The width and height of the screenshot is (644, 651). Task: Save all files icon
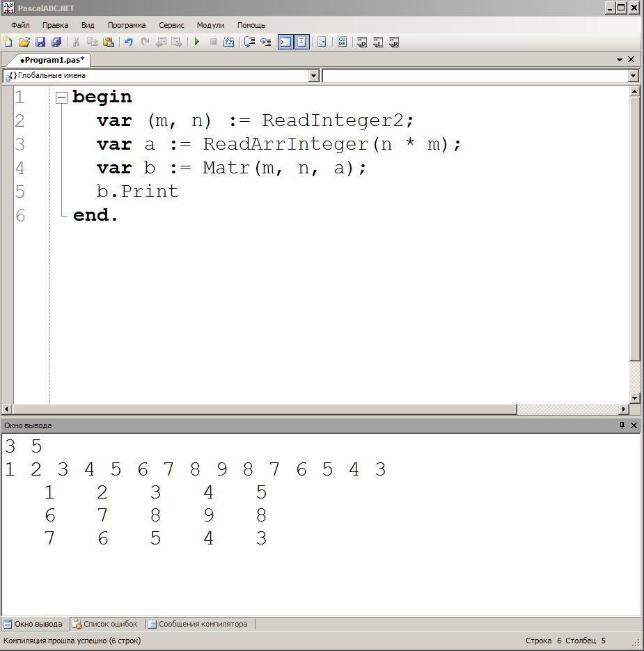[x=56, y=42]
